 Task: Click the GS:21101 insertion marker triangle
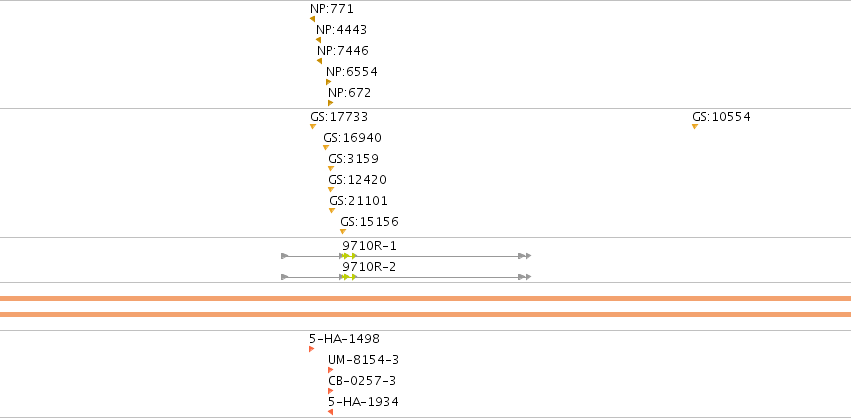pos(332,211)
